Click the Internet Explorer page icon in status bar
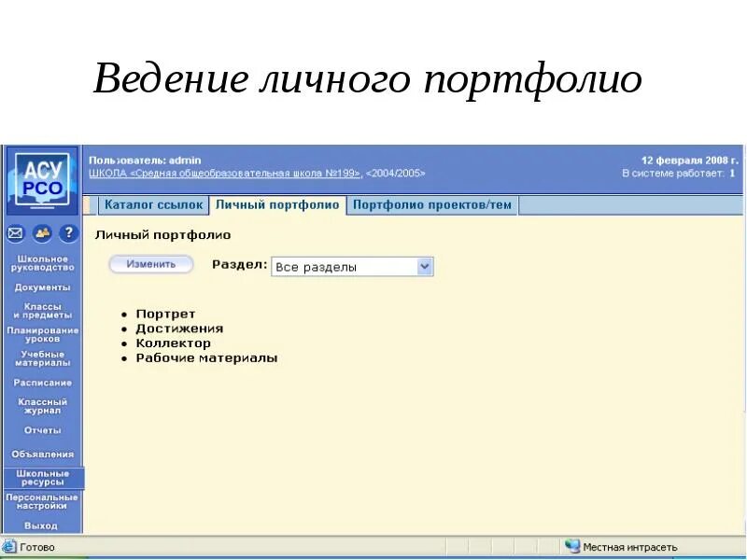This screenshot has width=747, height=560. 9,547
